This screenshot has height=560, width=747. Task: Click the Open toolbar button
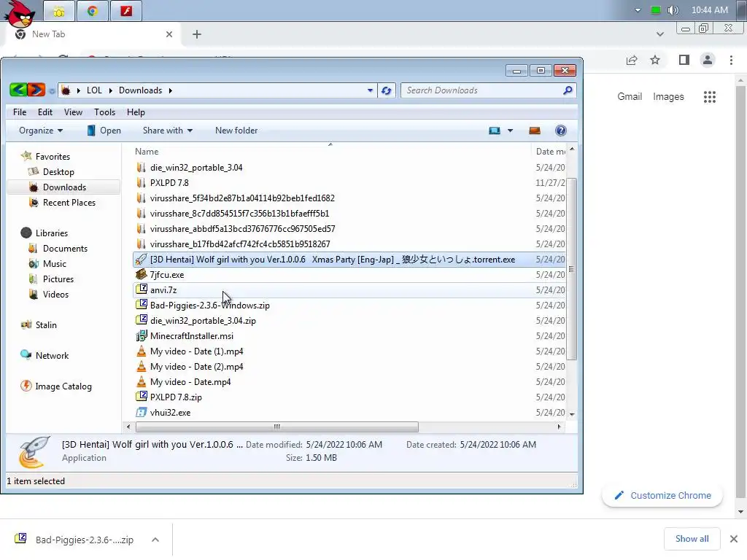[104, 131]
